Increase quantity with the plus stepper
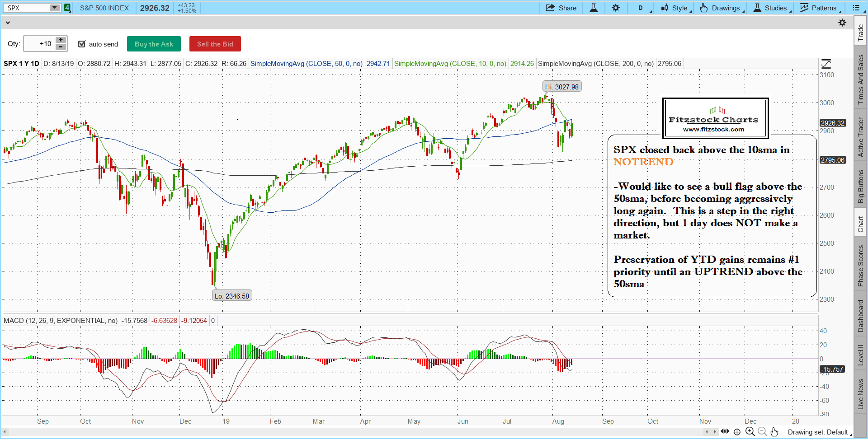 click(61, 40)
